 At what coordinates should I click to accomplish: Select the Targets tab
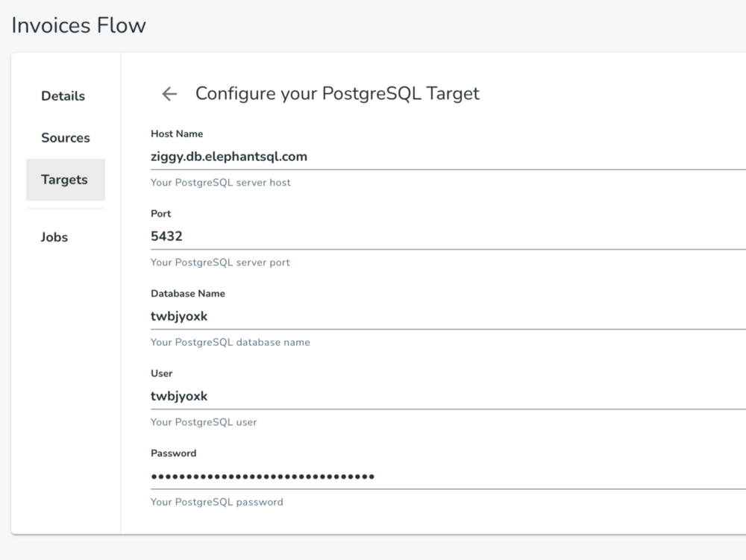(65, 180)
